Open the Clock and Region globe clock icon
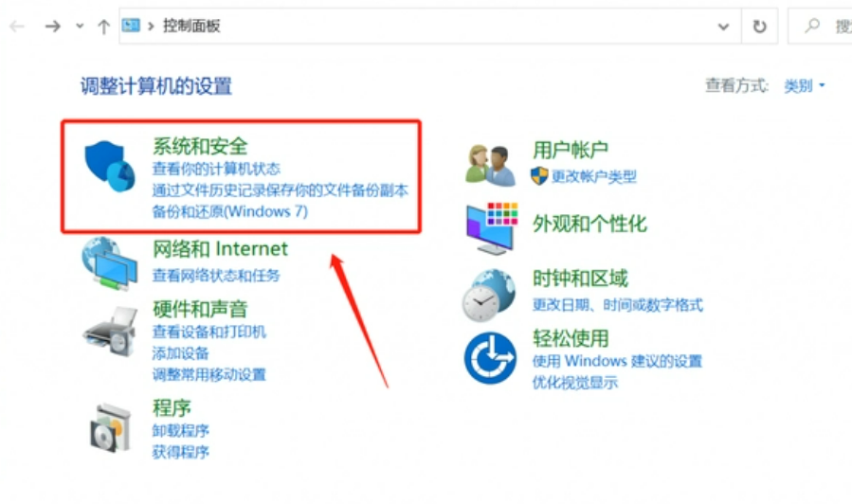This screenshot has height=504, width=852. [x=488, y=295]
